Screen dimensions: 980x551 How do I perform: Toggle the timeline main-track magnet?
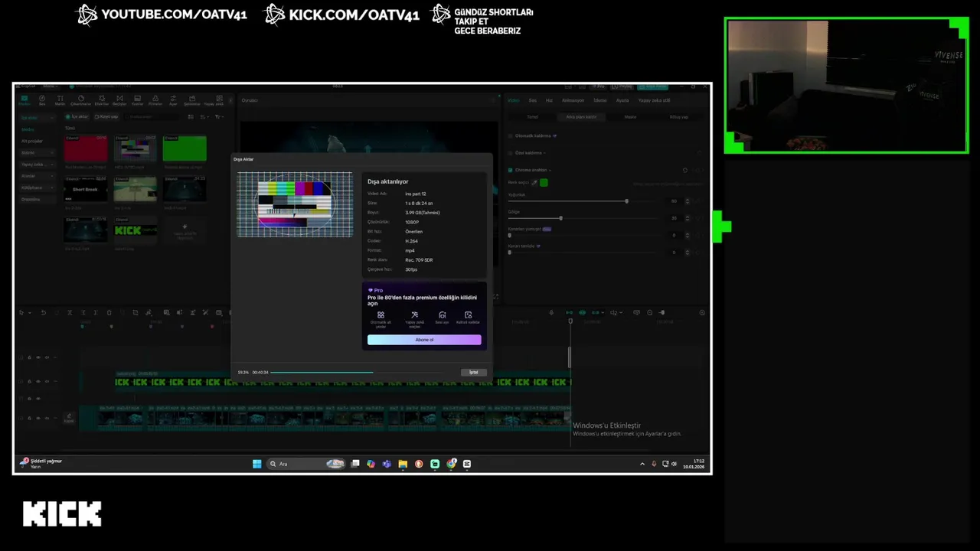click(x=569, y=312)
